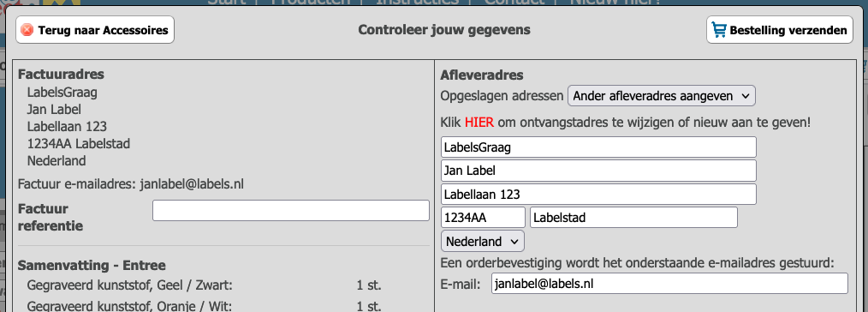Image resolution: width=868 pixels, height=312 pixels.
Task: Open the Instructies menu item
Action: [417, 2]
